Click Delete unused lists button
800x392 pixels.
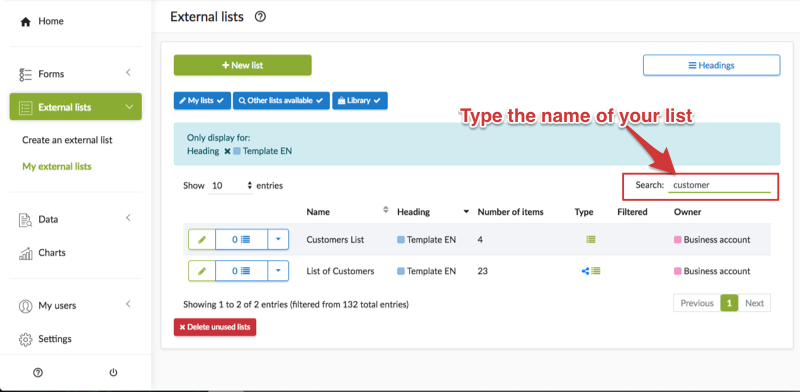tap(215, 327)
